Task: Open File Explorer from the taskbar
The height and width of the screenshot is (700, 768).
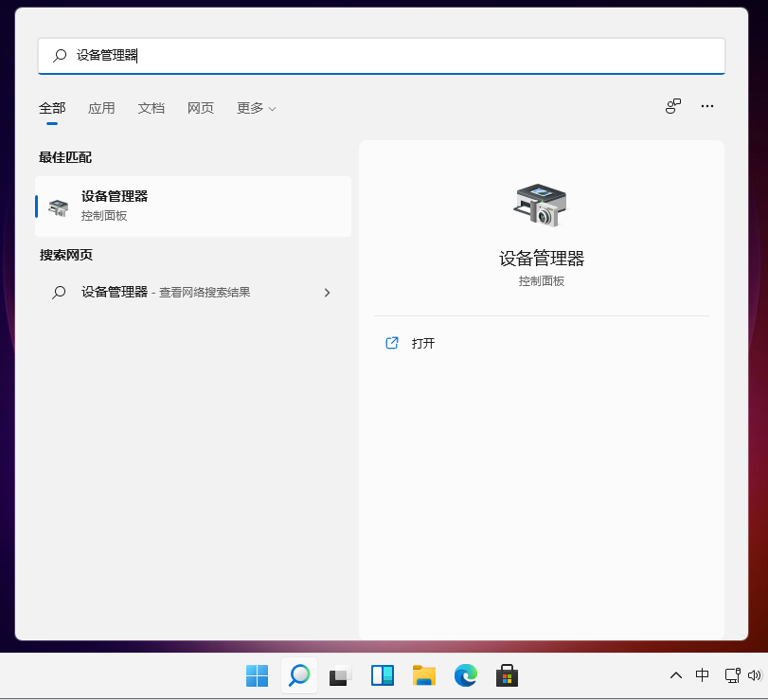Action: pos(423,675)
